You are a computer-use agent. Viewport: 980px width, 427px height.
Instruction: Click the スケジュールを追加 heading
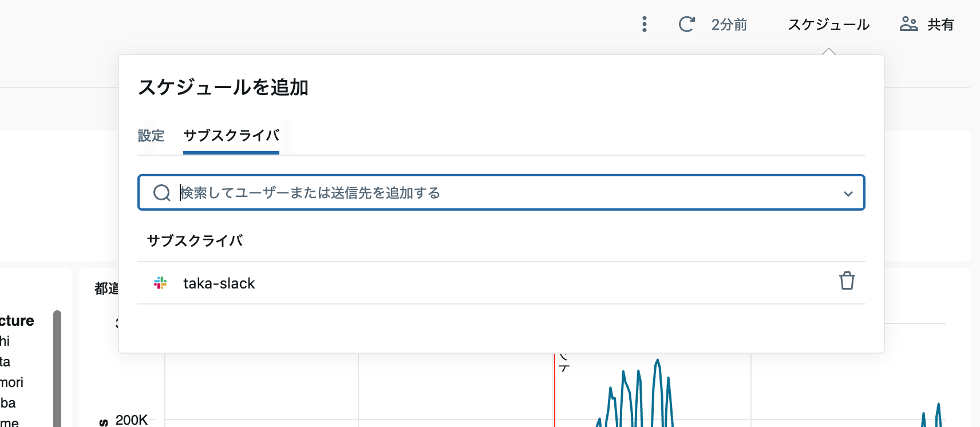click(x=223, y=87)
